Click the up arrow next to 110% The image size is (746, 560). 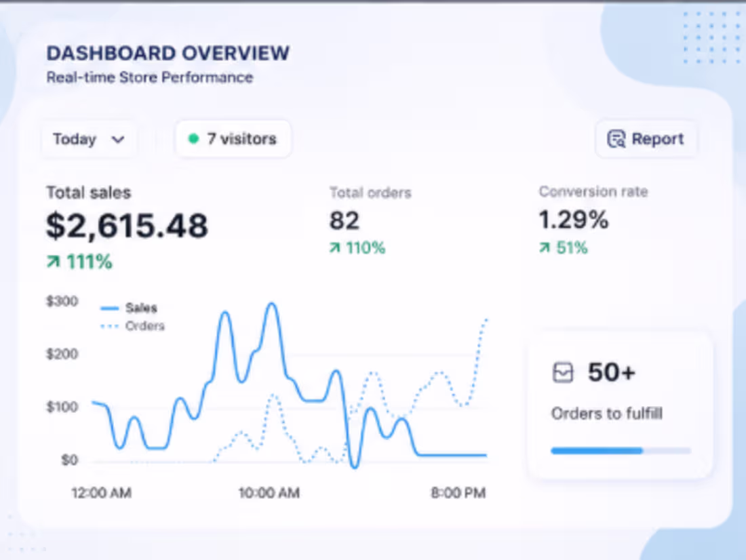point(335,248)
